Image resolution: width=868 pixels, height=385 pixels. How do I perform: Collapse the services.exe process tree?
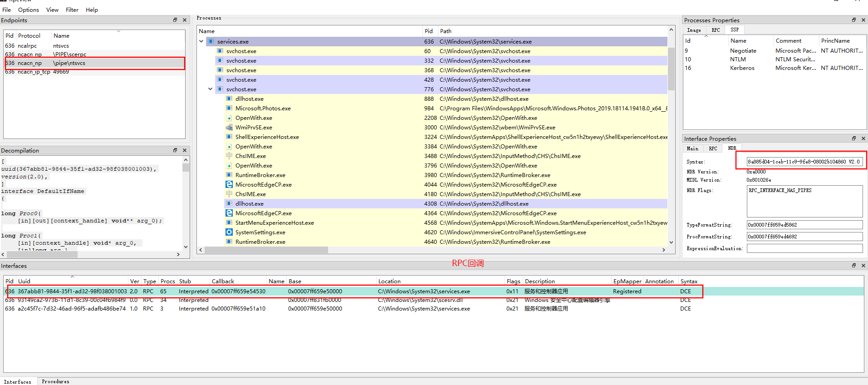[x=201, y=41]
